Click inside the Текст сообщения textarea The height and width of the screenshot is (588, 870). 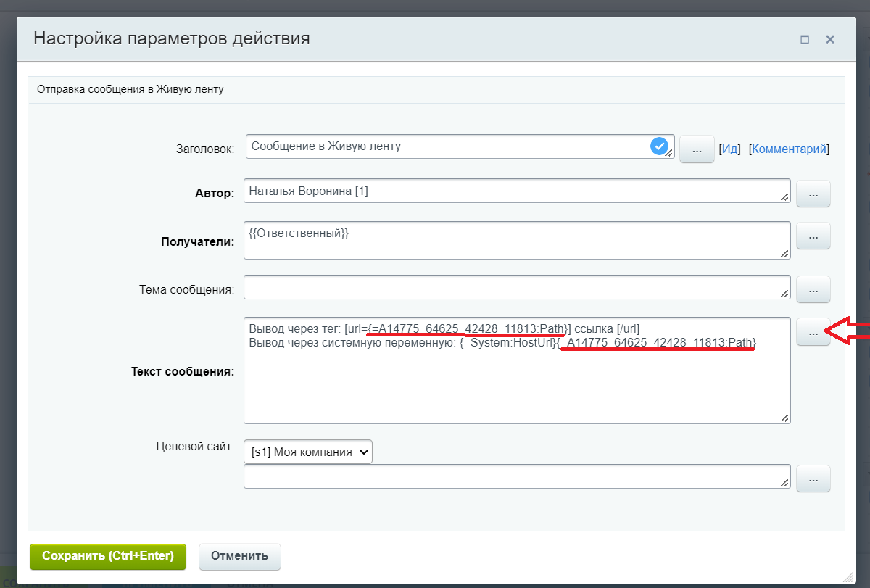point(515,384)
